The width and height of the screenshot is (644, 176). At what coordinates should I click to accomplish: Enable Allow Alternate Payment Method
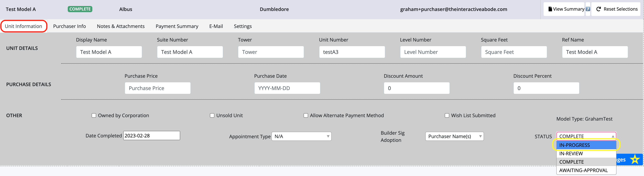pyautogui.click(x=306, y=115)
